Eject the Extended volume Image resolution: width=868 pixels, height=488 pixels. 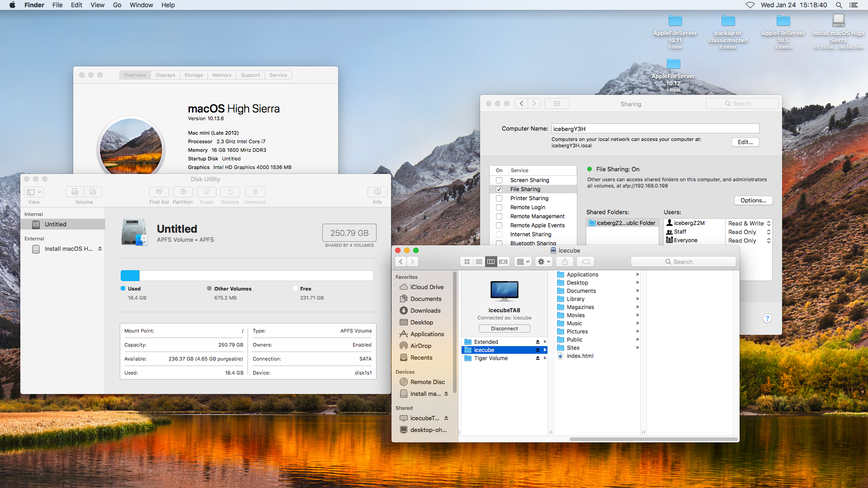coord(538,342)
